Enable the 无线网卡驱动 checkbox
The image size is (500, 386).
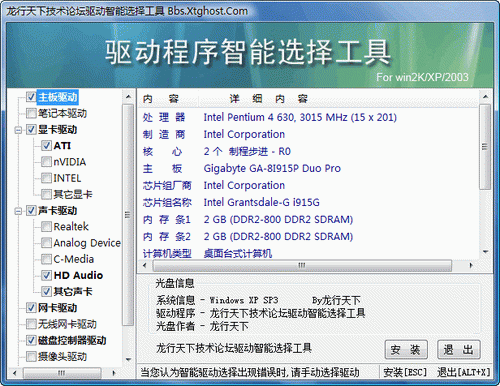tap(31, 324)
